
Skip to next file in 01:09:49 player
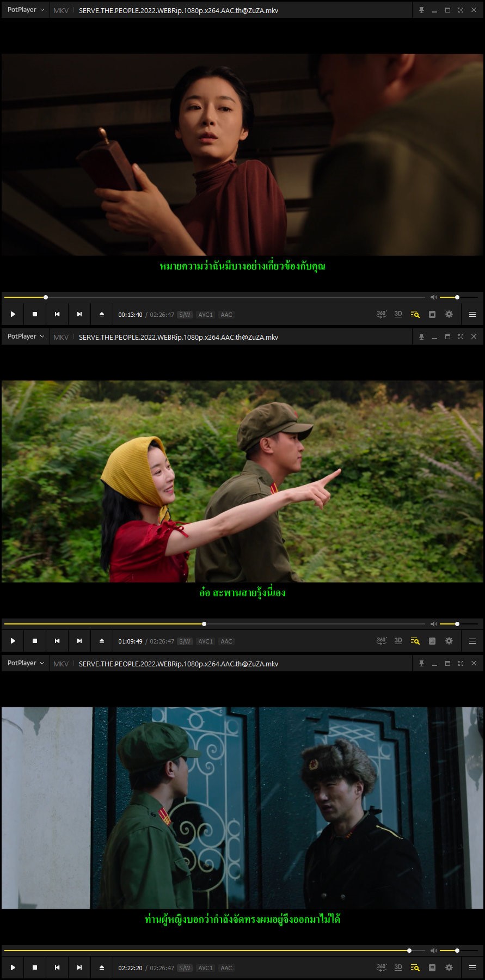[79, 641]
